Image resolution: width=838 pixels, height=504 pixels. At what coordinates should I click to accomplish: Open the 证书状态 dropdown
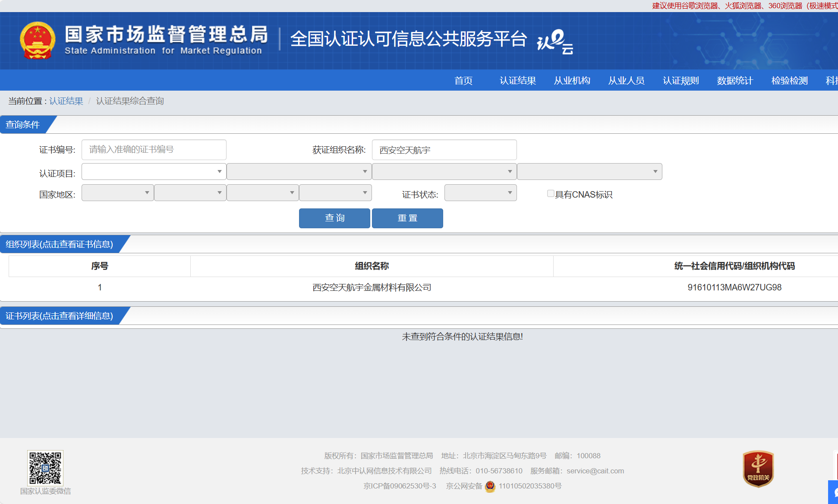click(480, 193)
